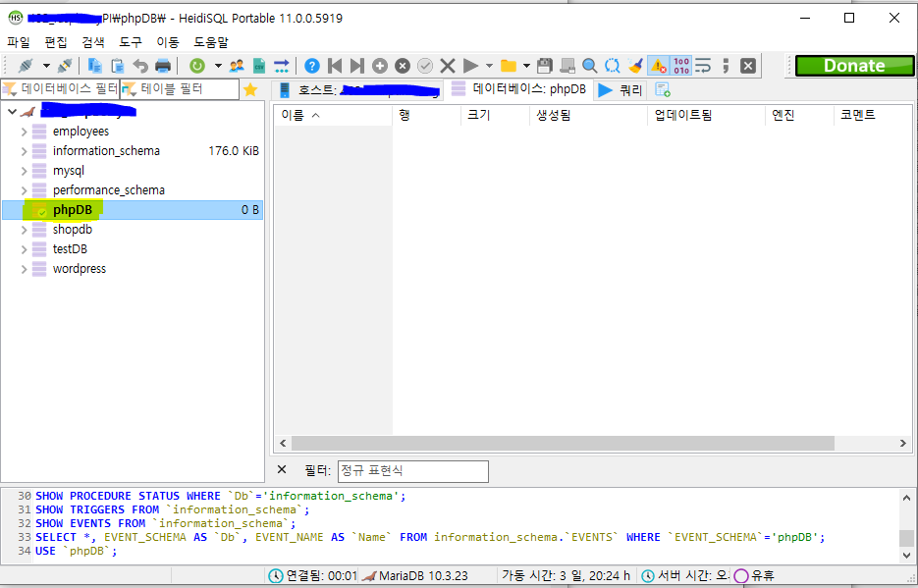Open the session manager connection icon
The height and width of the screenshot is (588, 918).
(x=26, y=66)
